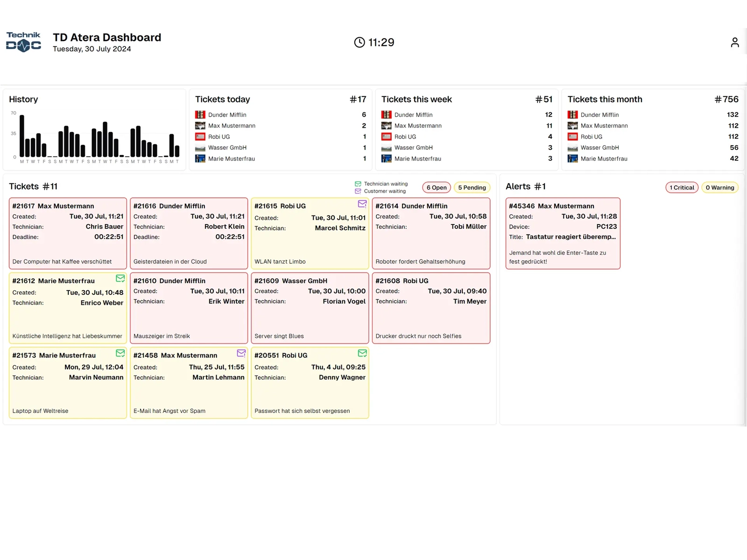This screenshot has height=560, width=747.
Task: Click the customer waiting icon on ticket #21615
Action: (362, 204)
